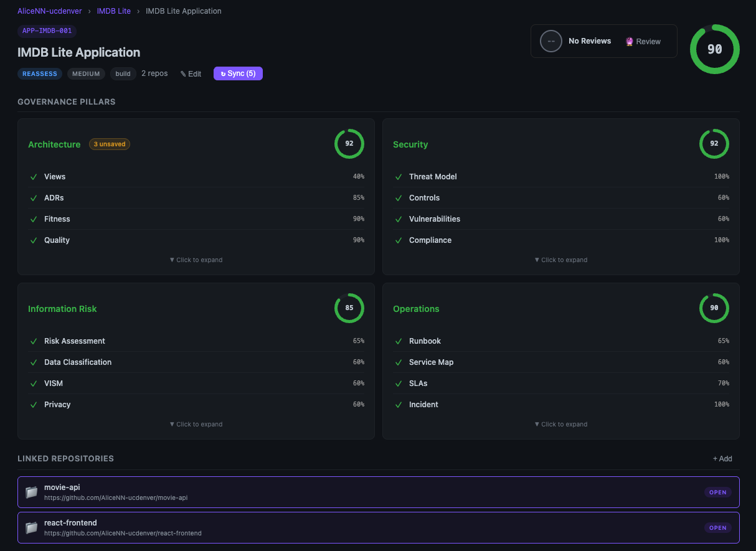Click the Review robot icon
The image size is (756, 551).
(628, 41)
